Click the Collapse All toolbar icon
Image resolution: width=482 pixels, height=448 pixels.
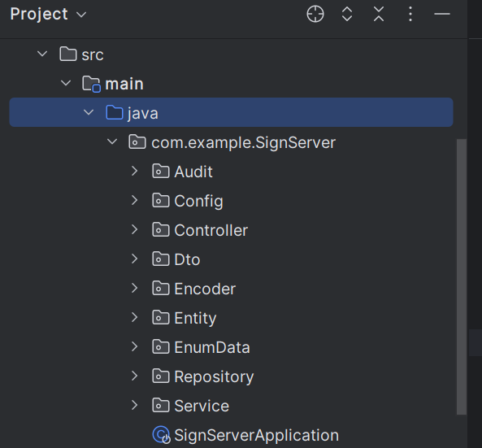click(379, 14)
